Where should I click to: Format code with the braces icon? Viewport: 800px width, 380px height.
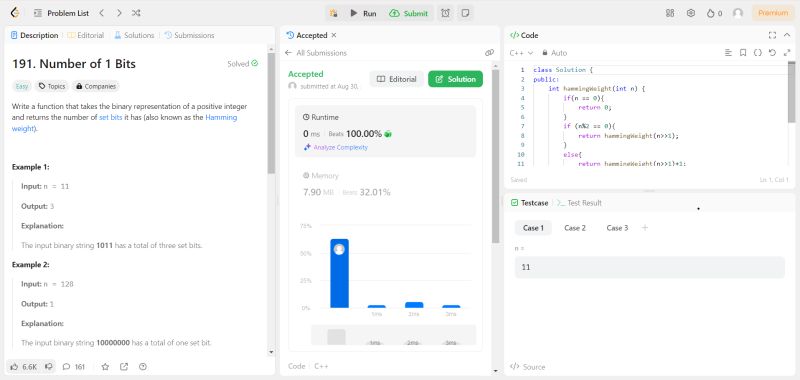pos(758,53)
